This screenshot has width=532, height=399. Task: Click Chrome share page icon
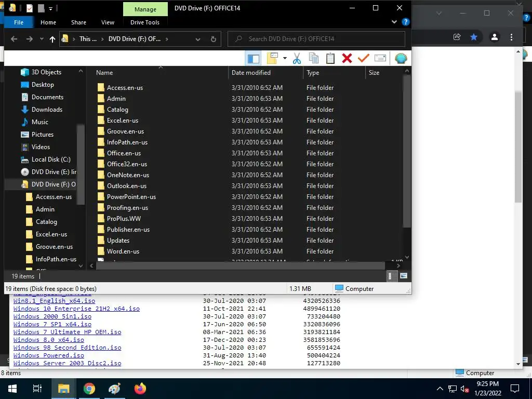(457, 37)
